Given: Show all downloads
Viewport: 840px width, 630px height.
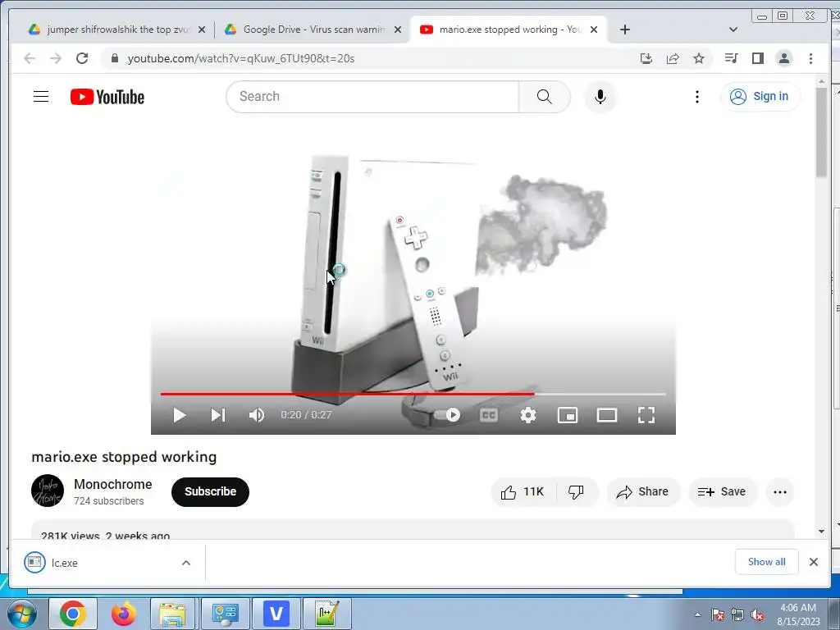Looking at the screenshot, I should pyautogui.click(x=767, y=561).
